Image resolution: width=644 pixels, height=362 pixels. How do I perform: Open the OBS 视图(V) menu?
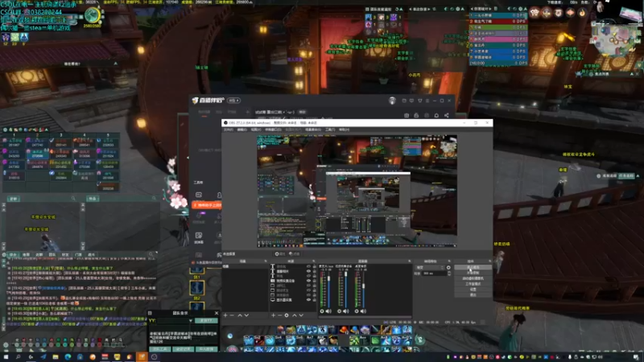click(x=256, y=130)
